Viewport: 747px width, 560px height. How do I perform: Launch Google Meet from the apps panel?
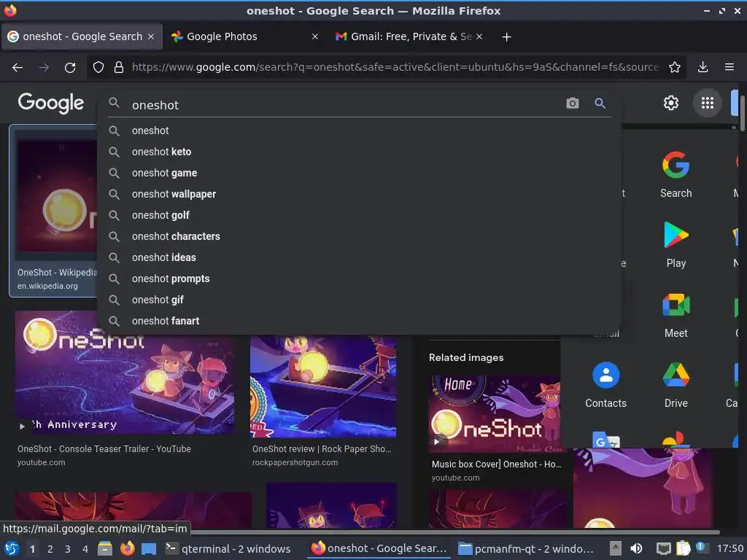676,315
